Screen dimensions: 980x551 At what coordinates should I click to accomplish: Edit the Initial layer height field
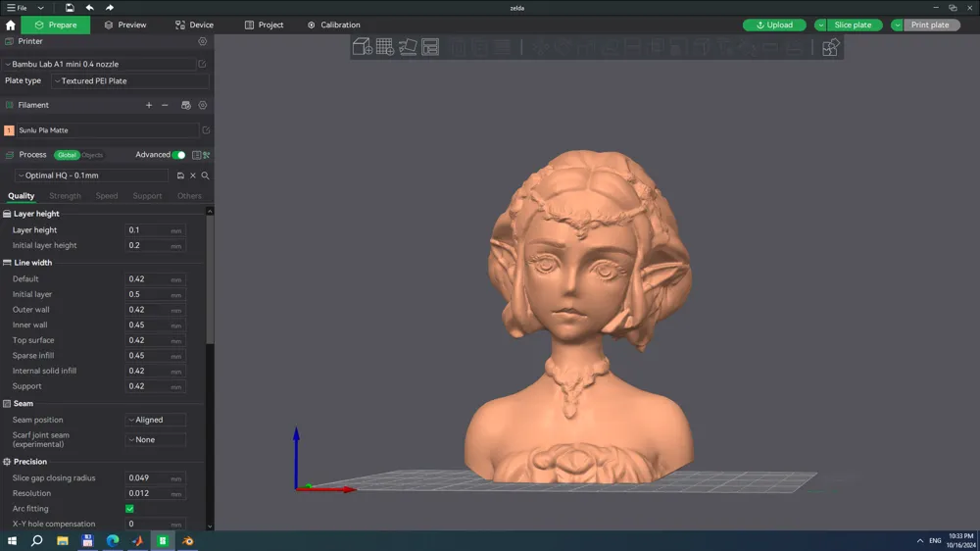click(x=155, y=246)
